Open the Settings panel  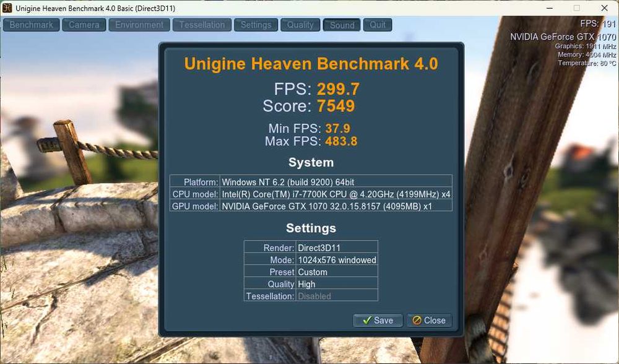256,25
